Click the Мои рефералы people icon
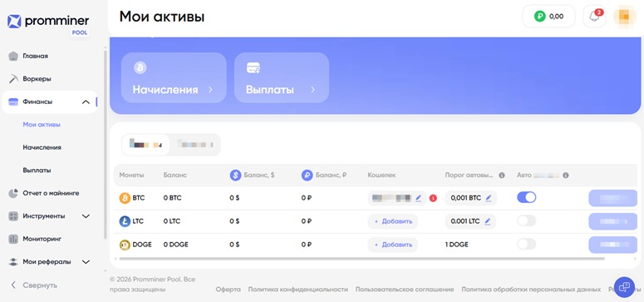Screen dimensions: 644x302 tap(13, 262)
